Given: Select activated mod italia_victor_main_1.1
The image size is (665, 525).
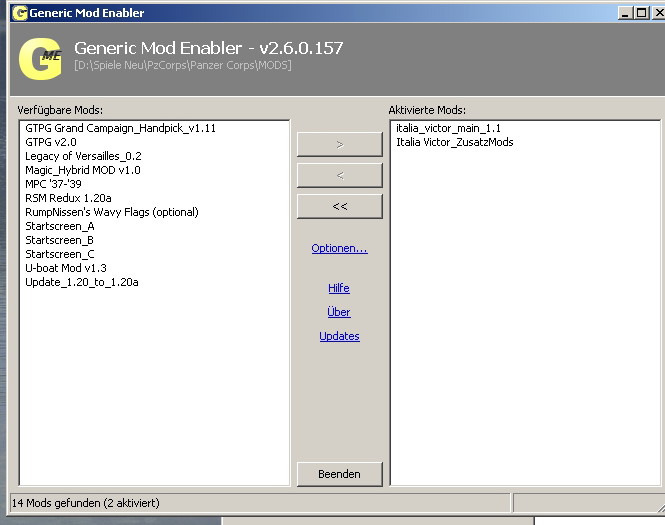Looking at the screenshot, I should pyautogui.click(x=448, y=128).
